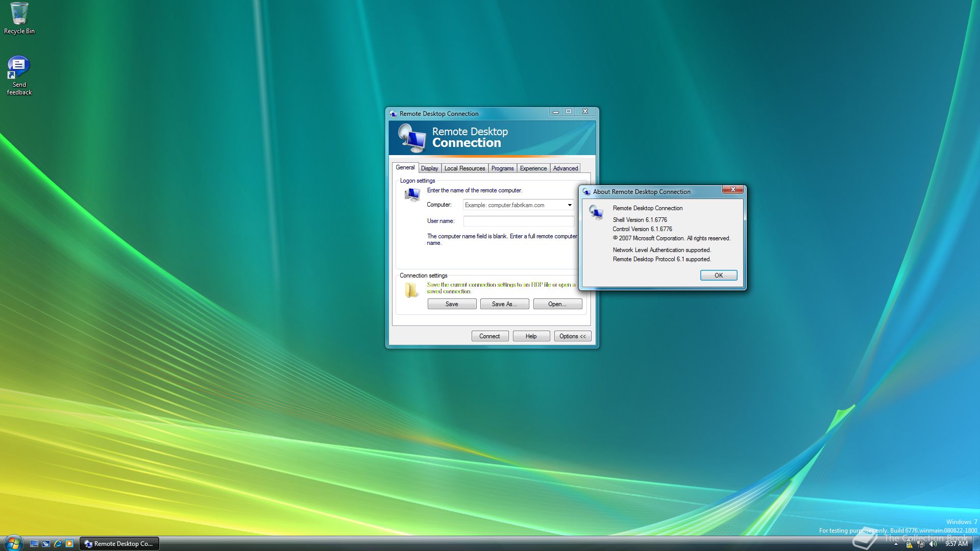Click the Help button
This screenshot has width=980, height=551.
(531, 336)
